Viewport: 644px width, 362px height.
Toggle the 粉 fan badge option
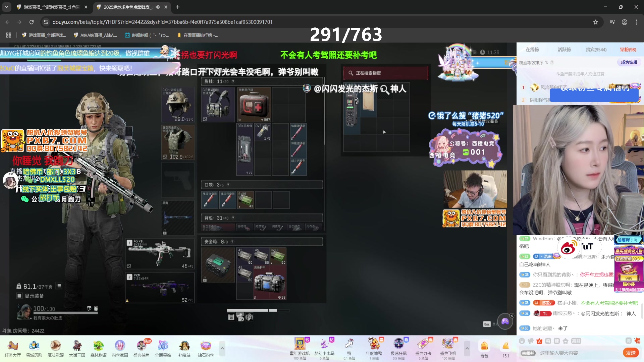[x=548, y=341]
